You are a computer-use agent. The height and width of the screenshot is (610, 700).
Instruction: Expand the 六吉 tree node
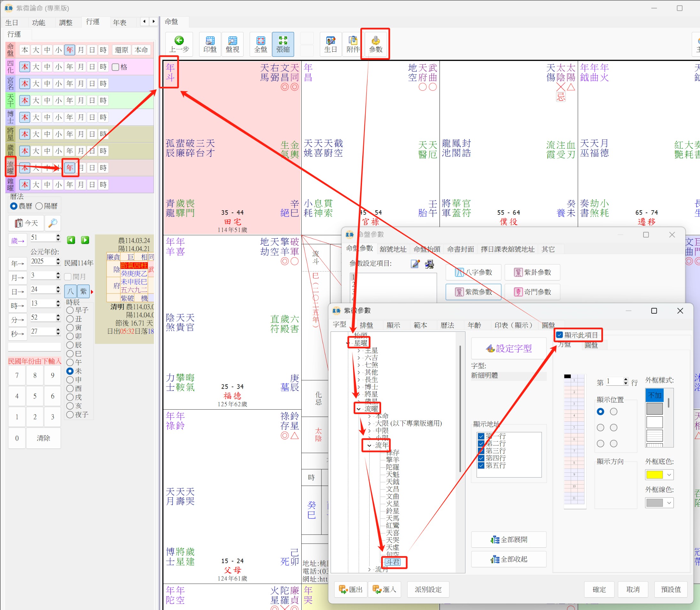coord(359,358)
